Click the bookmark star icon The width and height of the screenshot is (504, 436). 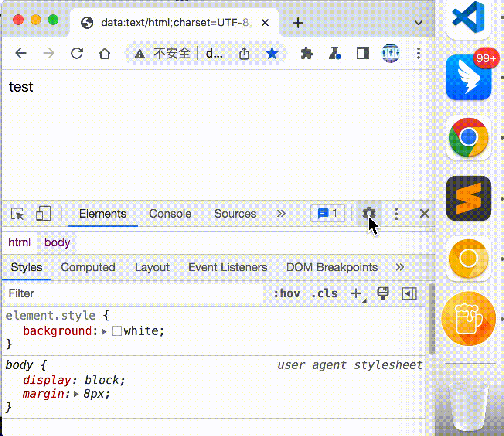coord(272,53)
